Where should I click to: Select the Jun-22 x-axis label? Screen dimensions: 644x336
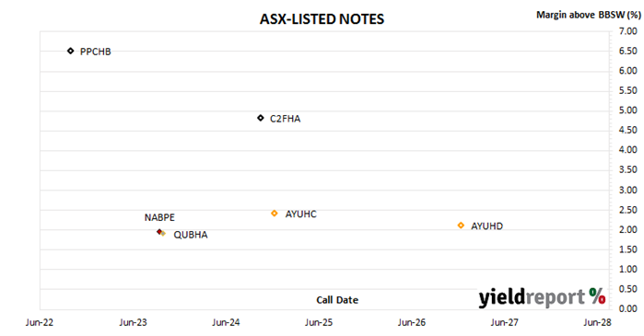click(40, 322)
